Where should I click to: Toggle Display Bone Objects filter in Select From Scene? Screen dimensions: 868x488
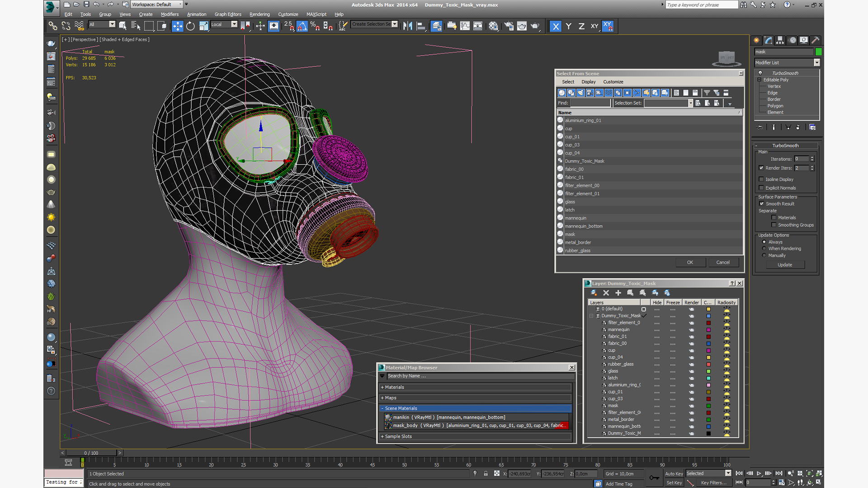click(637, 93)
